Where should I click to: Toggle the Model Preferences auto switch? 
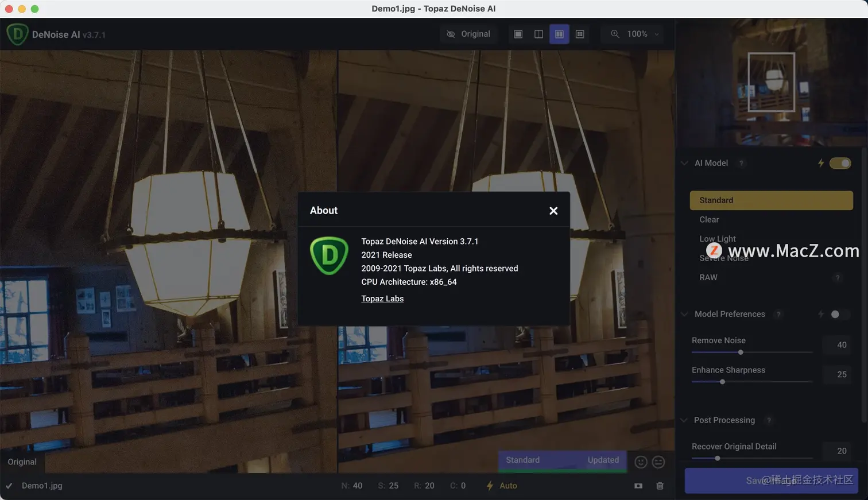pyautogui.click(x=840, y=314)
